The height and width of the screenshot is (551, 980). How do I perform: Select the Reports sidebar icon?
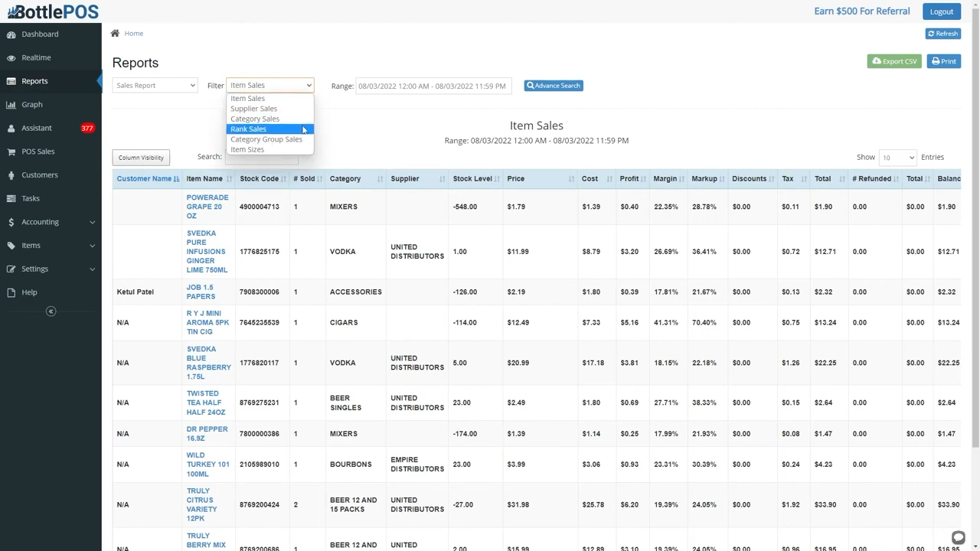(11, 81)
